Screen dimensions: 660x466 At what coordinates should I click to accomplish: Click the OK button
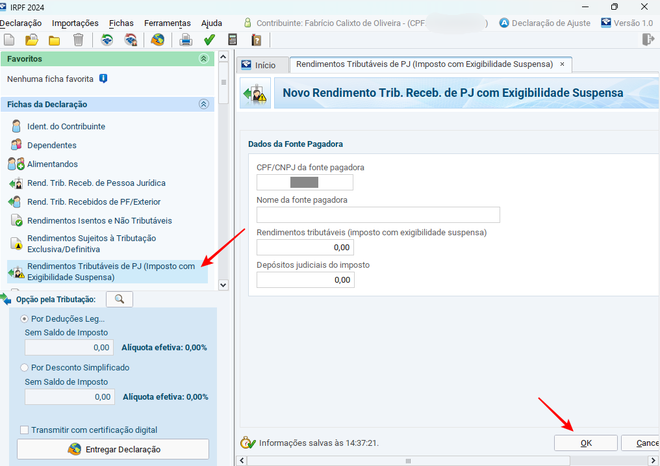point(586,443)
